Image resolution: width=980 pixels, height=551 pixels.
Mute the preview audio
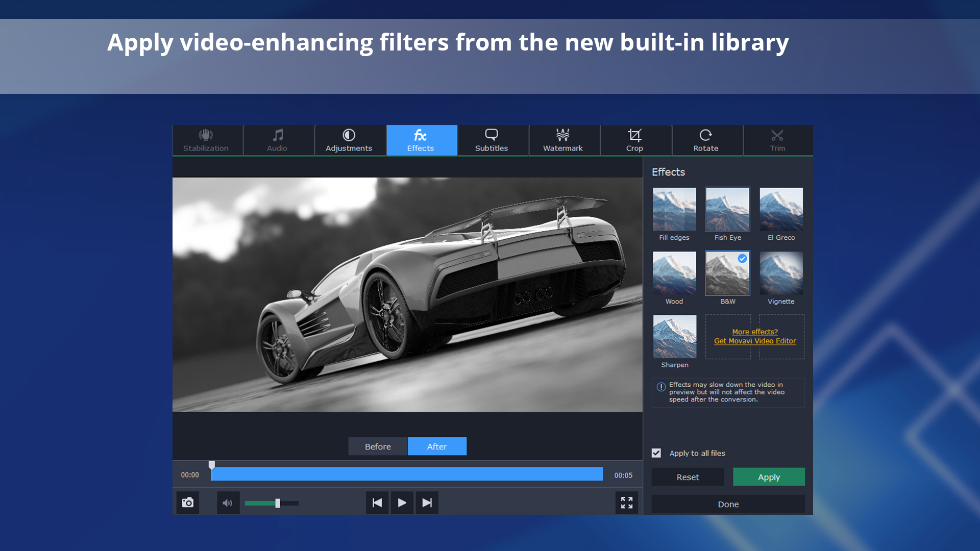[x=228, y=503]
